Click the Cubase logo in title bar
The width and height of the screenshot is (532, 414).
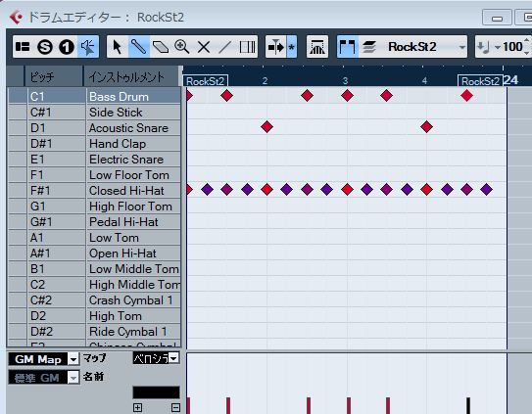(x=16, y=18)
